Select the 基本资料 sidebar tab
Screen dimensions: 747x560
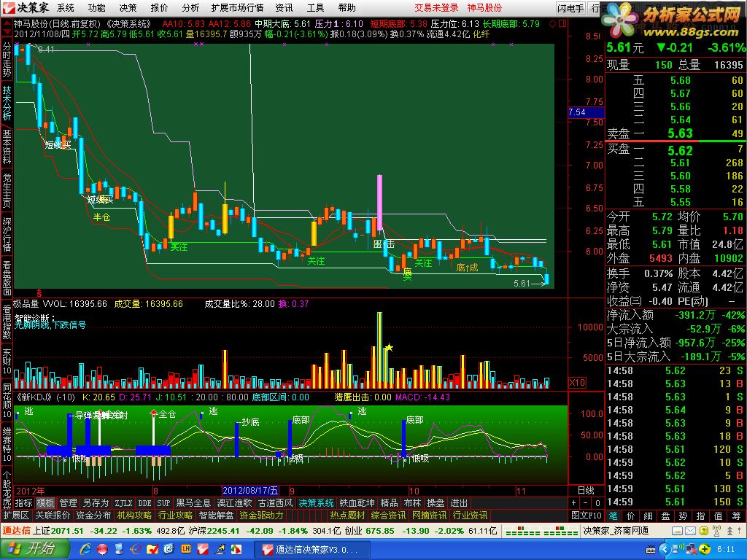pos(7,147)
